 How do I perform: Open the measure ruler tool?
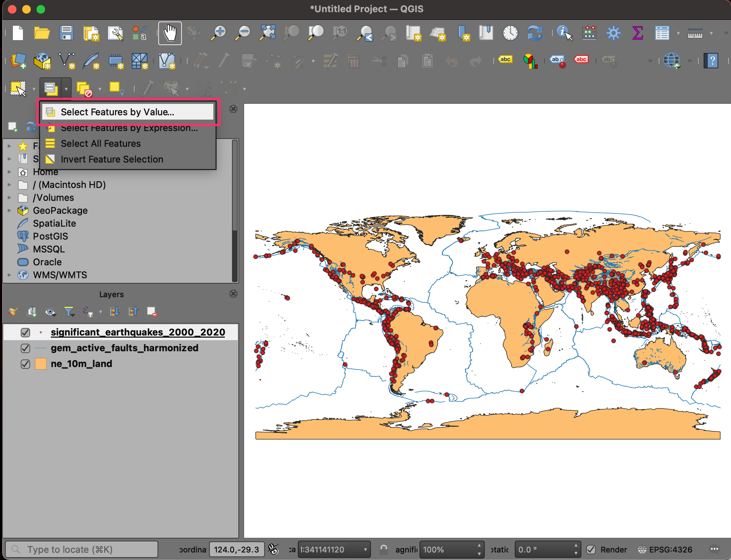coord(695,33)
